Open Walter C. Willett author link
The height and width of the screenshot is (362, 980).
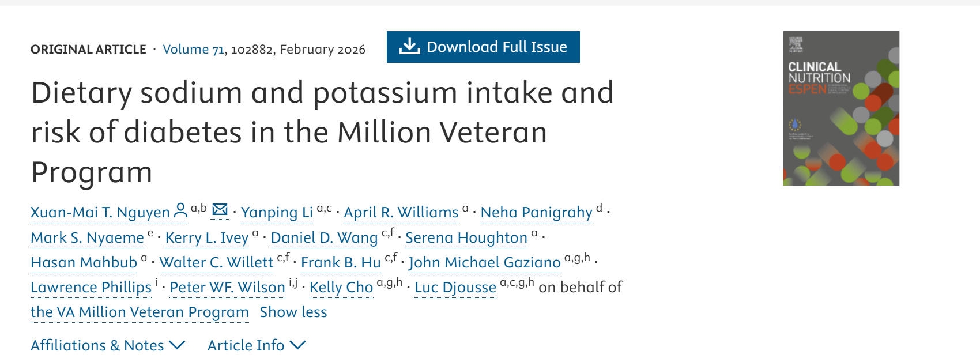coord(216,262)
